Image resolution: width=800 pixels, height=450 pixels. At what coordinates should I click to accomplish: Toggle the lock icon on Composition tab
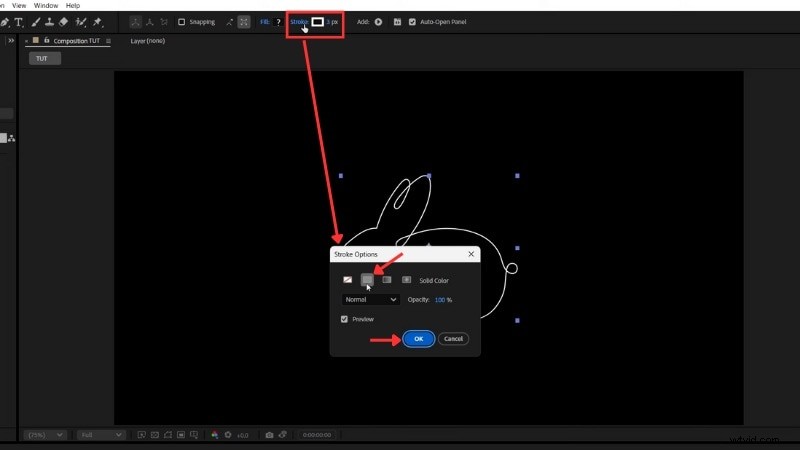(46, 40)
